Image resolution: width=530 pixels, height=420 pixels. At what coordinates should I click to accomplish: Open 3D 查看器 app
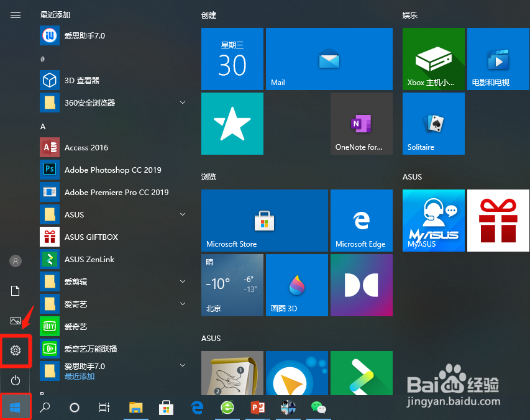tap(113, 80)
